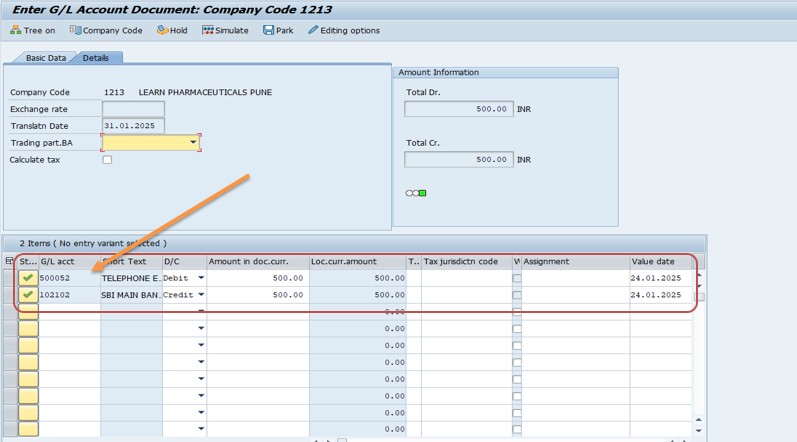
Task: Toggle the checkbox in the 102102 row
Action: pos(517,295)
